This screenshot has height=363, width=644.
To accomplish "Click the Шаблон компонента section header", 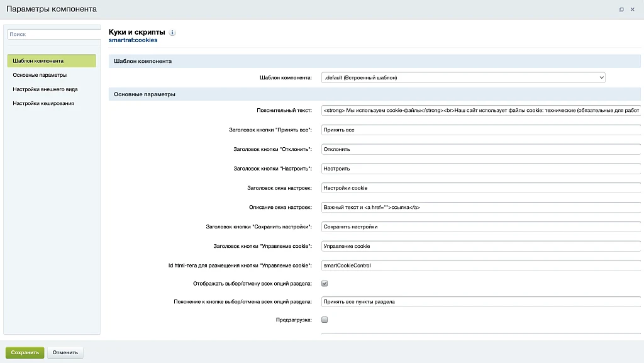I will [374, 61].
